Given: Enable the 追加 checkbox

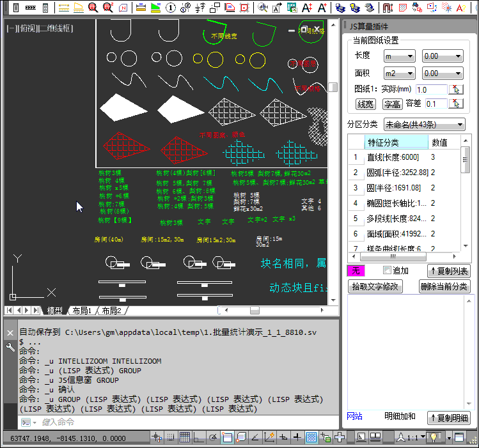Looking at the screenshot, I should point(387,270).
